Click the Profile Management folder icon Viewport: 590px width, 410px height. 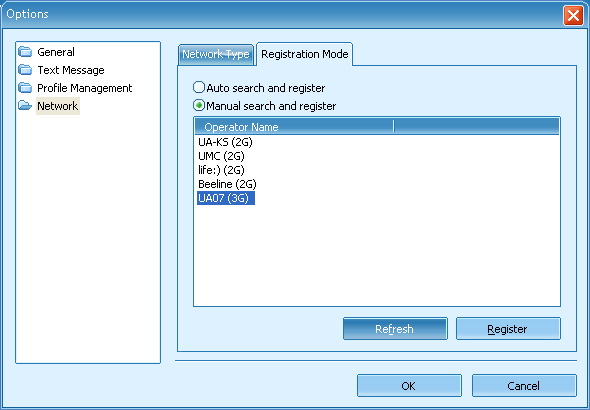pyautogui.click(x=25, y=88)
